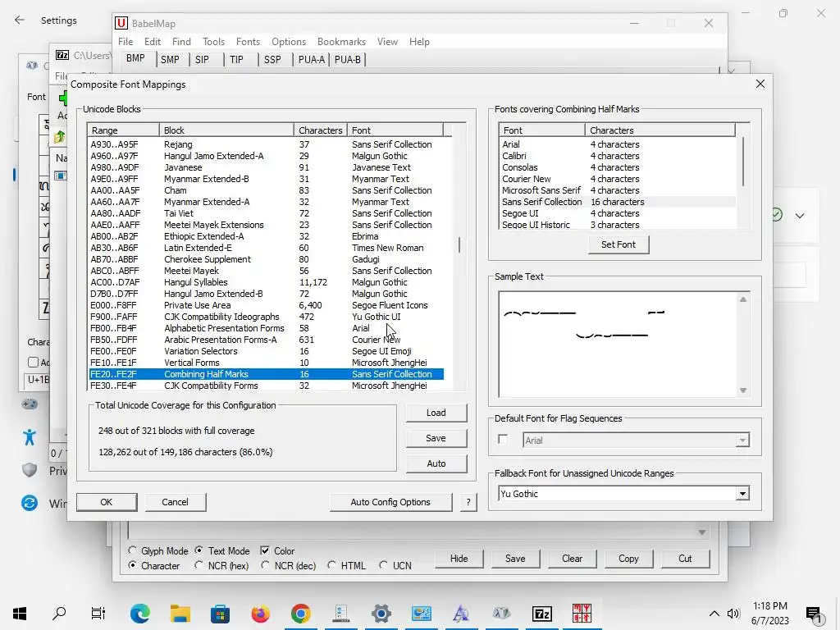The height and width of the screenshot is (630, 840).
Task: Switch to BabelMap red icon in taskbar
Action: 582,614
